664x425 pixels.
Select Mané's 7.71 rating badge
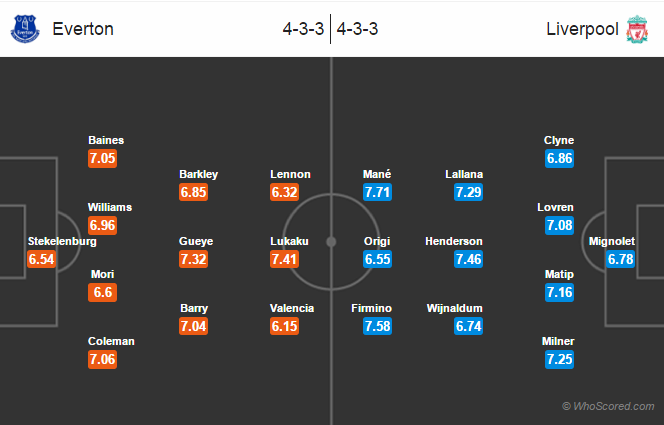click(377, 192)
